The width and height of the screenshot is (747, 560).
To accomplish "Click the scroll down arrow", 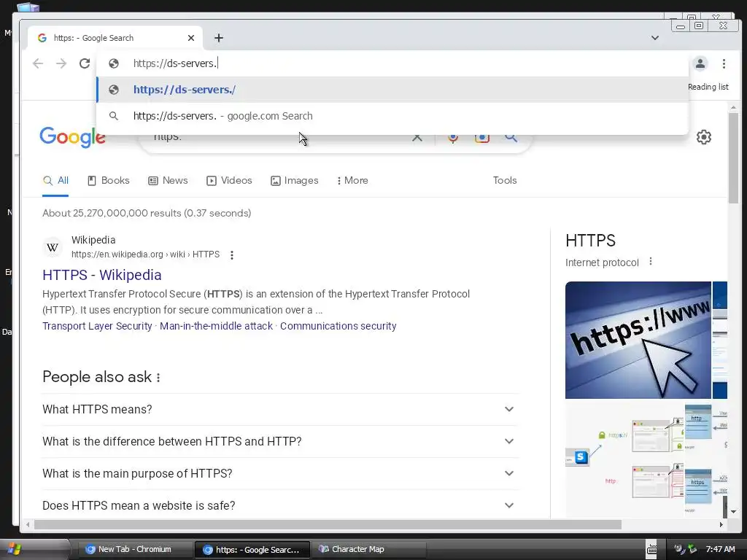I will (733, 512).
